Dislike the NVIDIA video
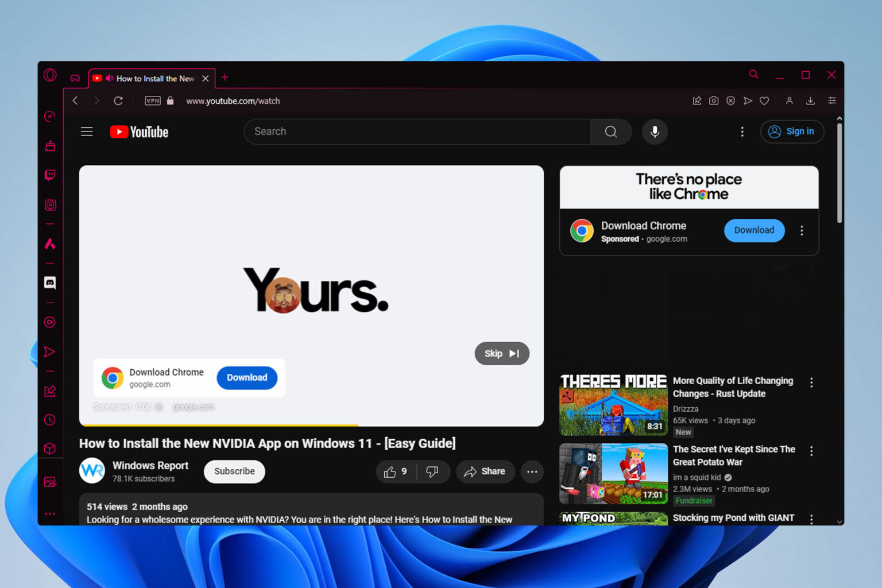Image resolution: width=882 pixels, height=588 pixels. coord(432,471)
